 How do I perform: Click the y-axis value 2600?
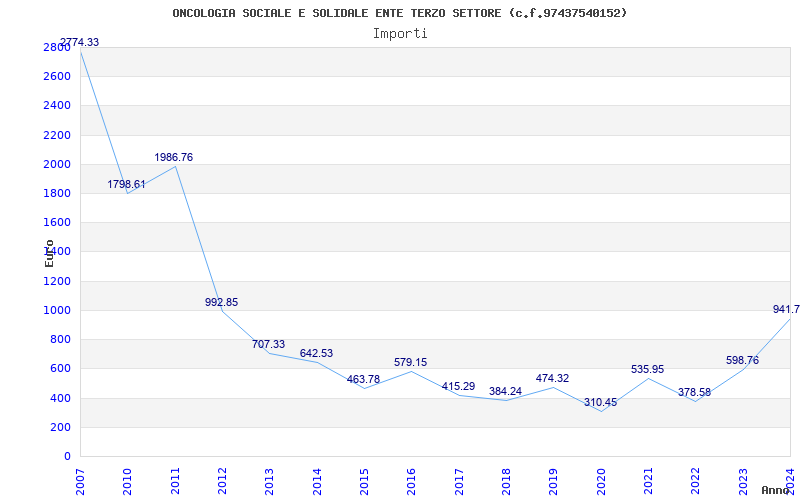tap(57, 77)
